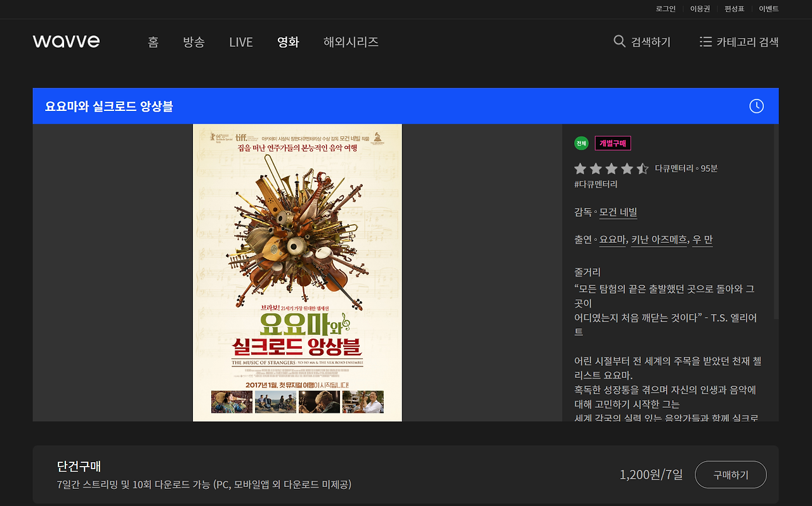Click the #다큐멘터리 hashtag
Screen dimensions: 812x506
coord(595,184)
